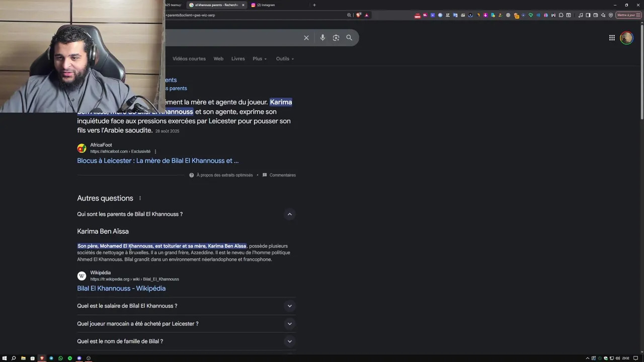
Task: Click the Mettre à jour browser button
Action: pos(628,15)
